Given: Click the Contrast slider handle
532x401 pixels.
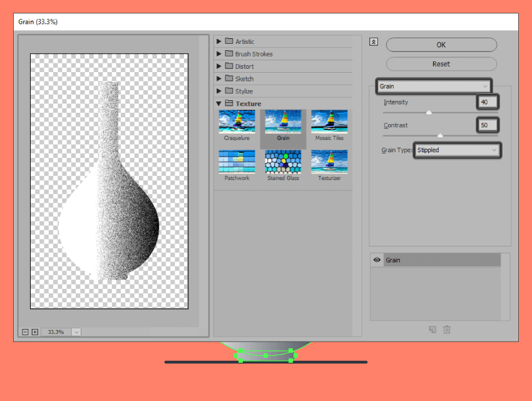Looking at the screenshot, I should point(440,135).
